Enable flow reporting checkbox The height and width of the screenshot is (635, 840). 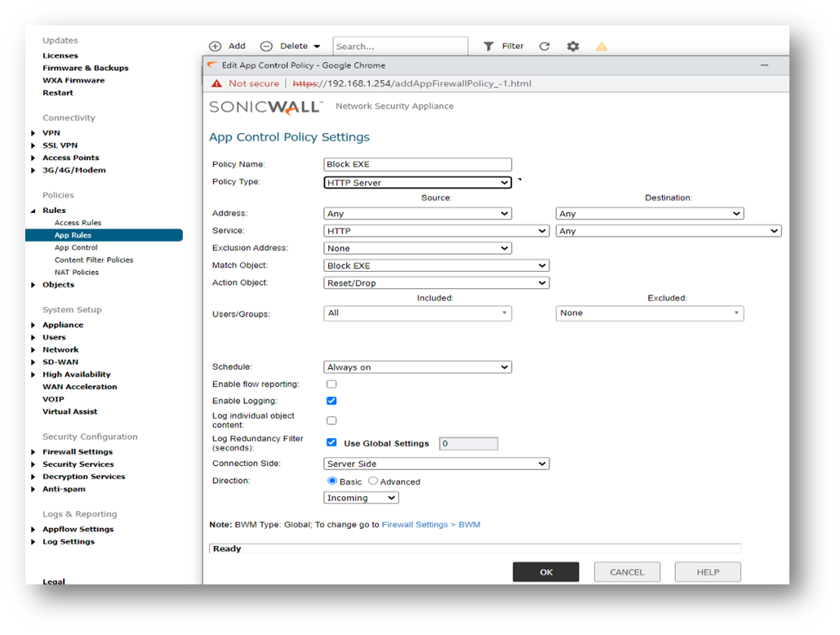point(331,384)
